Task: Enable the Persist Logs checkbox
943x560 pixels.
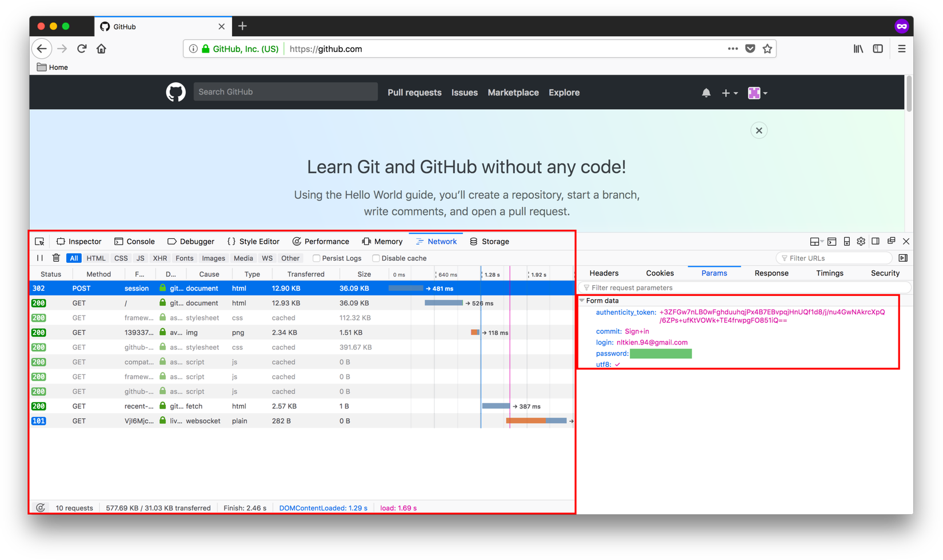Action: point(316,258)
